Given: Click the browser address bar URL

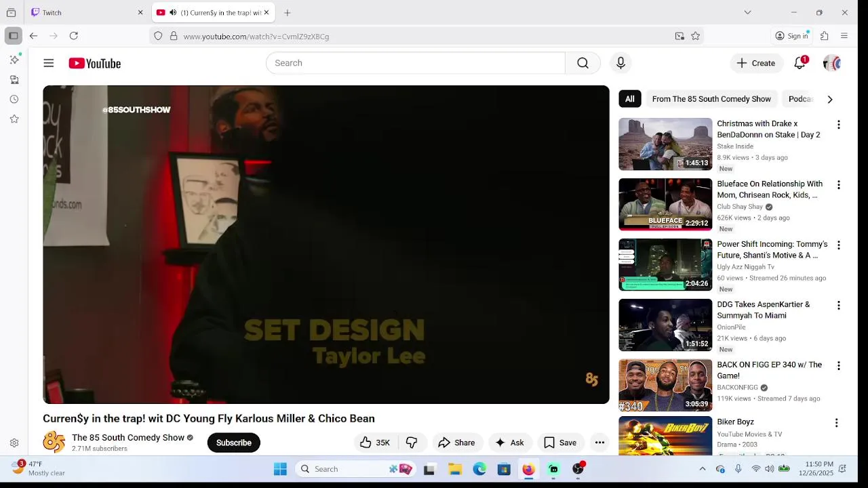Looking at the screenshot, I should coord(256,37).
